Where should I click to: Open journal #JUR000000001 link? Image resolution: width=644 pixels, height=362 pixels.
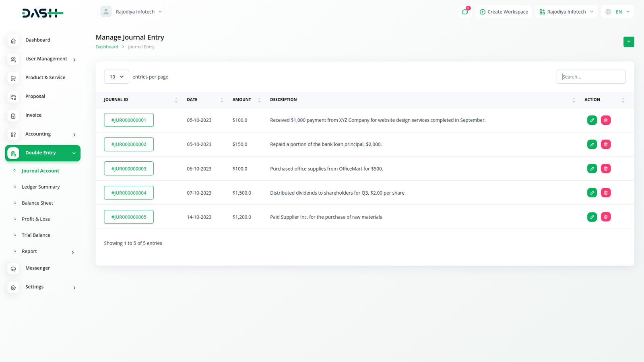point(129,120)
